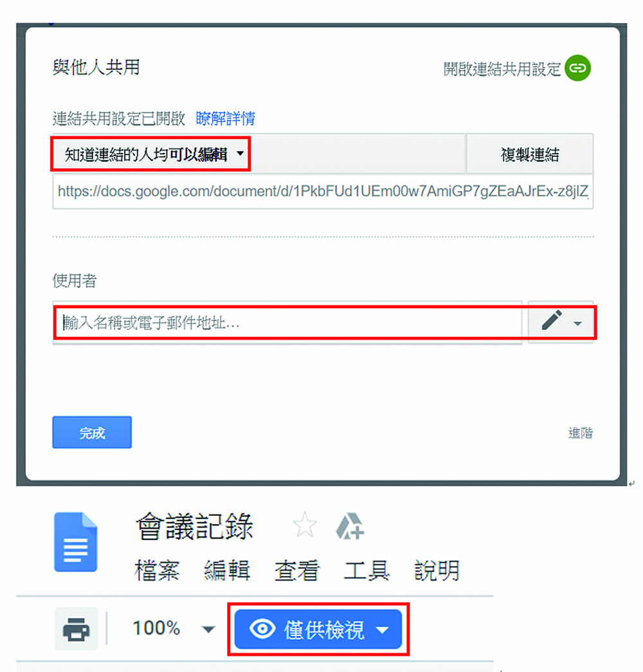Click the 複製連結 button

[x=530, y=154]
